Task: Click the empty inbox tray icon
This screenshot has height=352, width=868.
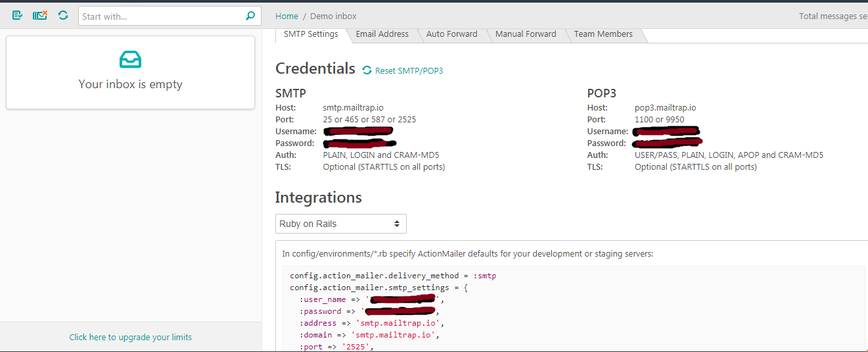Action: 130,60
